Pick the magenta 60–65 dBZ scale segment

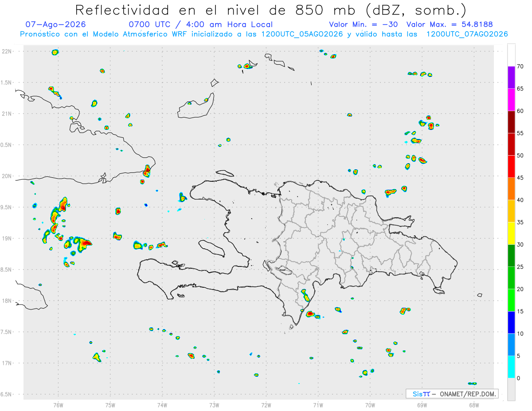(x=512, y=100)
